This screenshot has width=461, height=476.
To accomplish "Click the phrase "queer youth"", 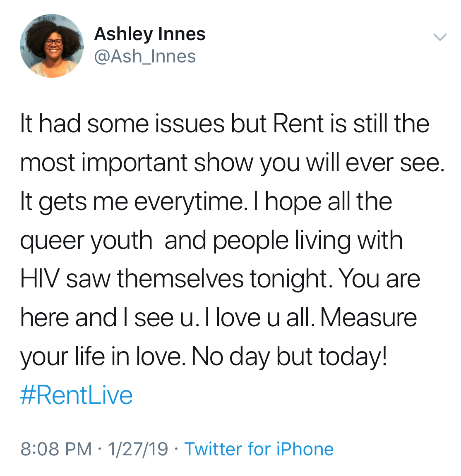I will tap(86, 240).
